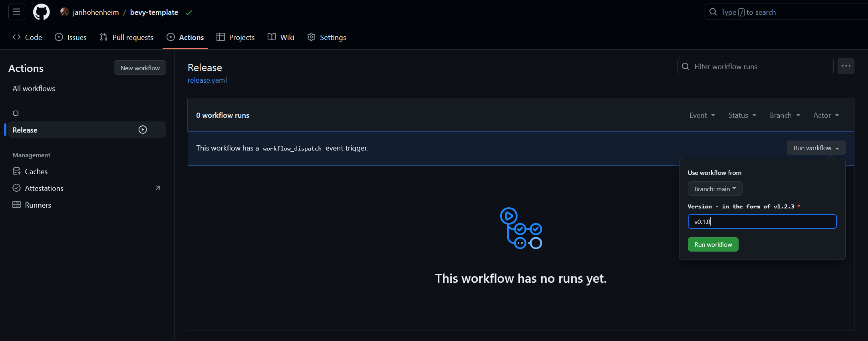
Task: Open the three-dot options menu
Action: tap(846, 66)
